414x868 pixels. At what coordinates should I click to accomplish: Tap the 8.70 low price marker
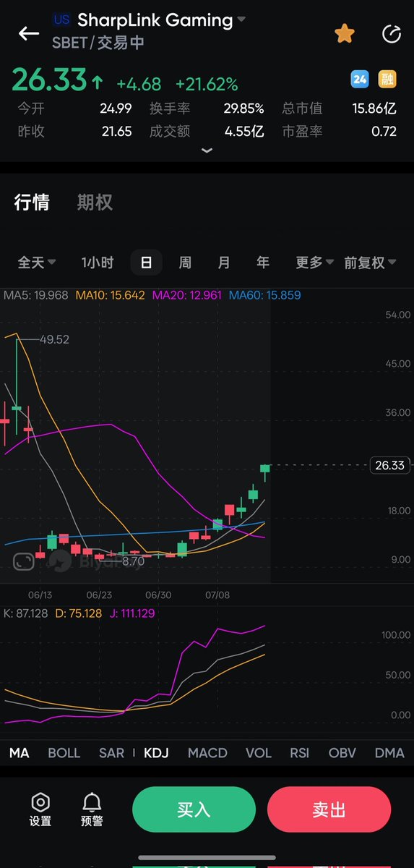point(133,561)
